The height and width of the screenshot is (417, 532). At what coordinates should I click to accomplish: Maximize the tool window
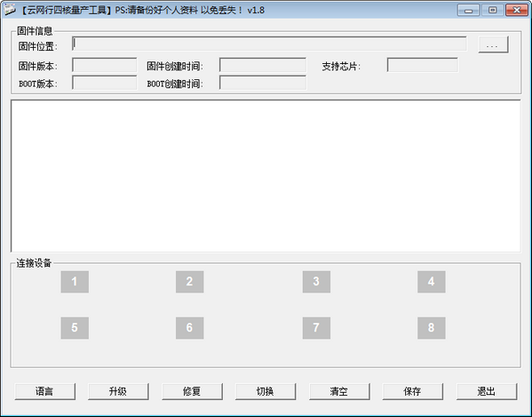coord(492,10)
